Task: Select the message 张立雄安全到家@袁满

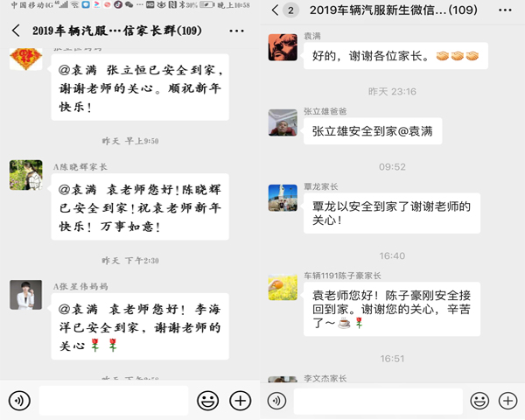Action: coord(373,131)
